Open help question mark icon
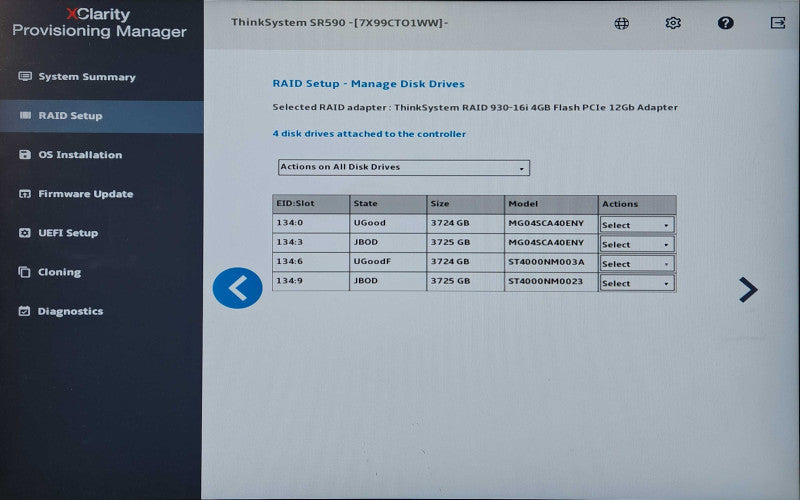Viewport: 800px width, 500px height. [725, 23]
